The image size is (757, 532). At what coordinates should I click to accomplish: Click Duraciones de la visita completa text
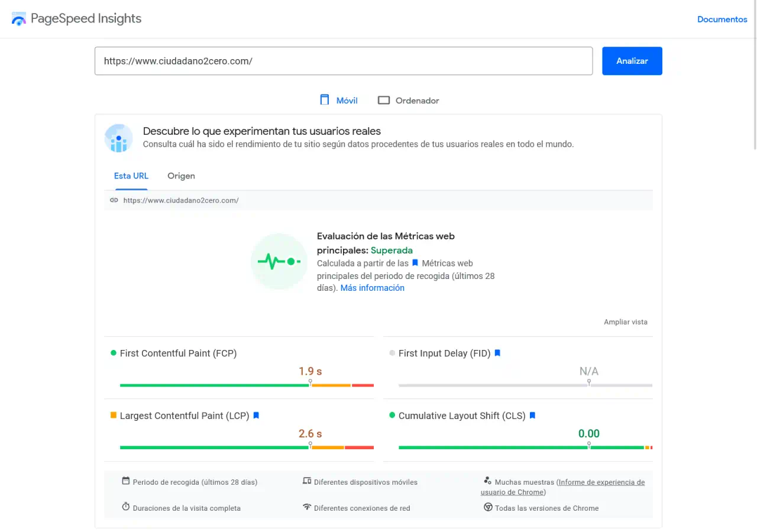(187, 508)
